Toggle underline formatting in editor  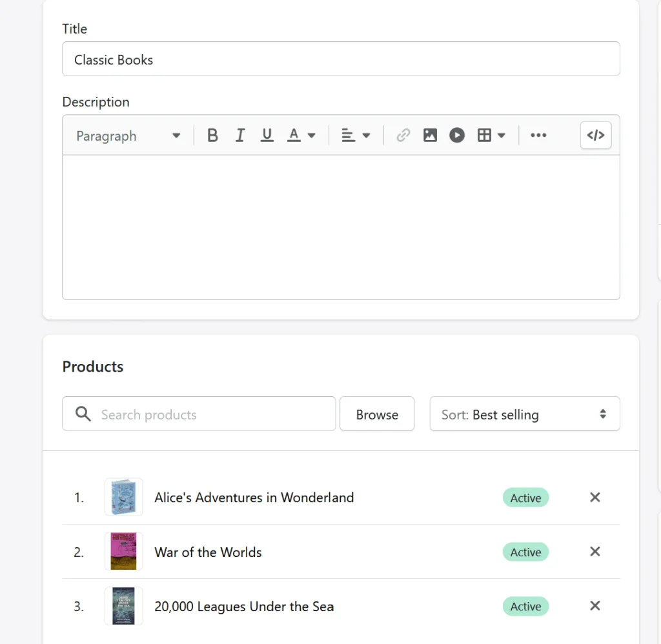click(267, 136)
